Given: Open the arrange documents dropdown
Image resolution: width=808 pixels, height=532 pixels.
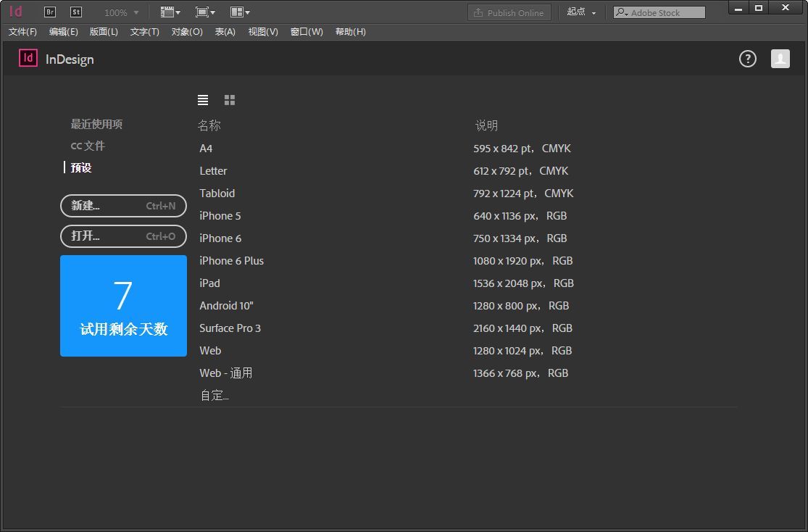Looking at the screenshot, I should click(x=240, y=12).
